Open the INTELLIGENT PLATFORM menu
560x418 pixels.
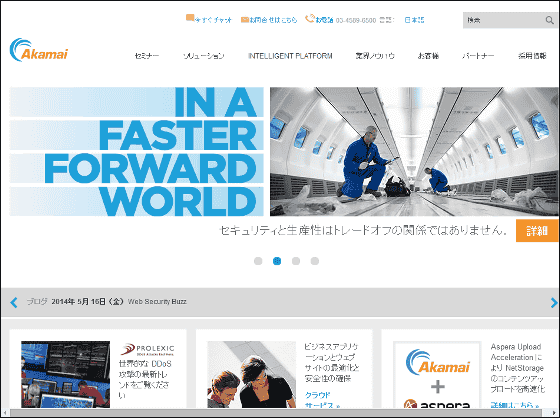tap(290, 56)
